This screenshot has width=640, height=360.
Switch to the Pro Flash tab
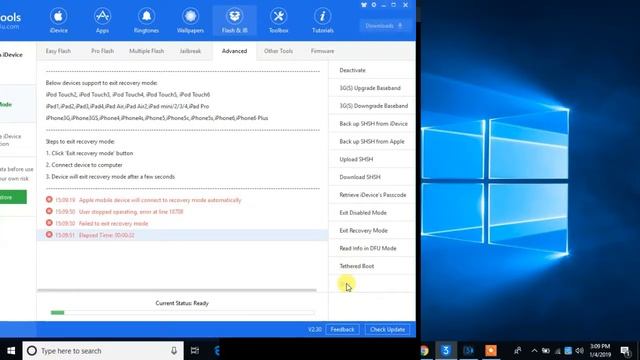click(x=102, y=51)
